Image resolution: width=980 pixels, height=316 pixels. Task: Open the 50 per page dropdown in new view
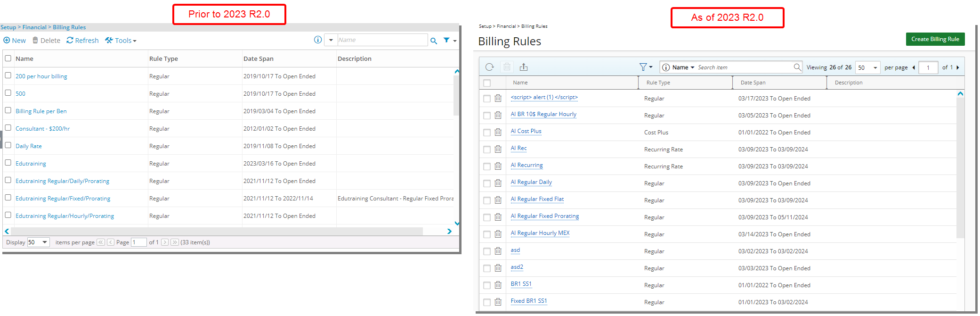(x=868, y=67)
